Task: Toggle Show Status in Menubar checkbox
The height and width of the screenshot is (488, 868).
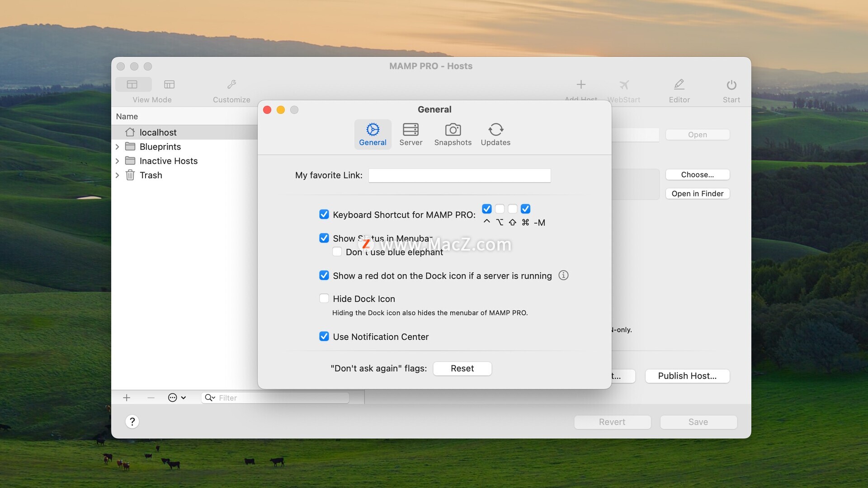Action: click(x=324, y=238)
